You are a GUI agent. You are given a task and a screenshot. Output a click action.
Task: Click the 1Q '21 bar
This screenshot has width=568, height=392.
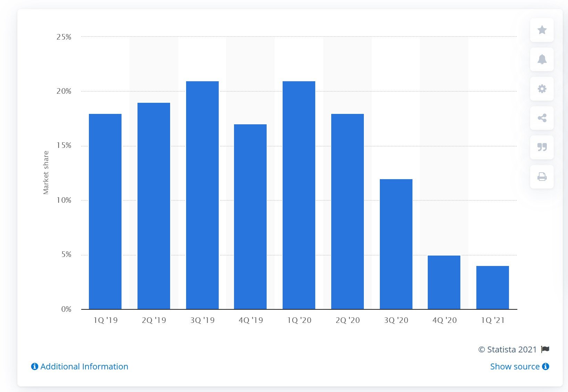coord(493,287)
